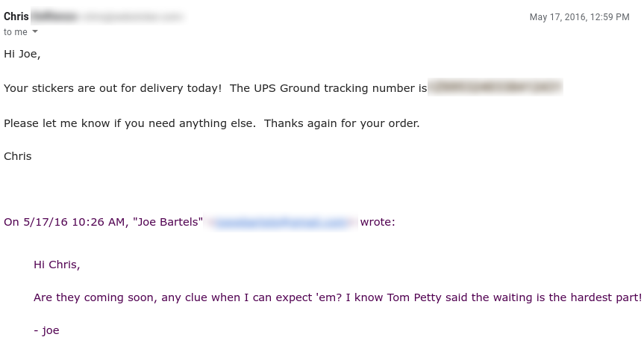Open the blurred UPS tracking number
Image resolution: width=644 pixels, height=343 pixels.
pos(494,88)
